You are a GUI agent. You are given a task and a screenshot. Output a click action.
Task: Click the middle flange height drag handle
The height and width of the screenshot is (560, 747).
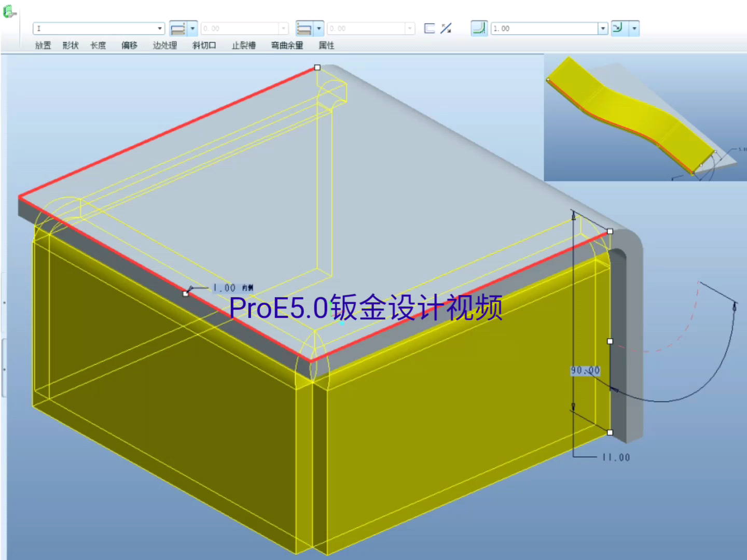[610, 341]
